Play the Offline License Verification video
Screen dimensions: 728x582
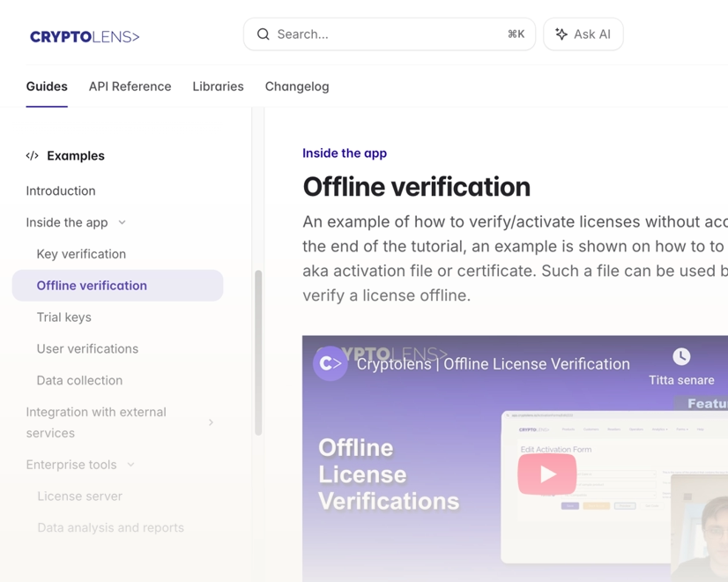coord(547,474)
